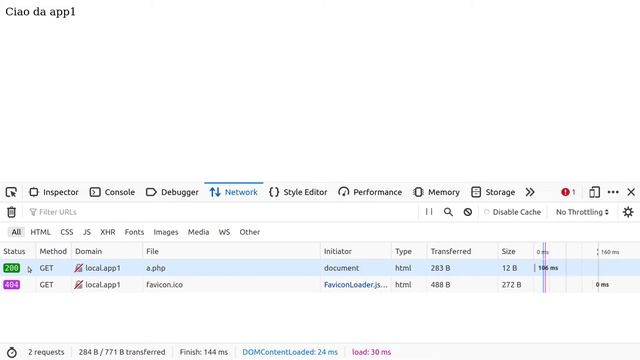Start performance analysis stopwatch icon
The image size is (640, 360).
tap(11, 352)
